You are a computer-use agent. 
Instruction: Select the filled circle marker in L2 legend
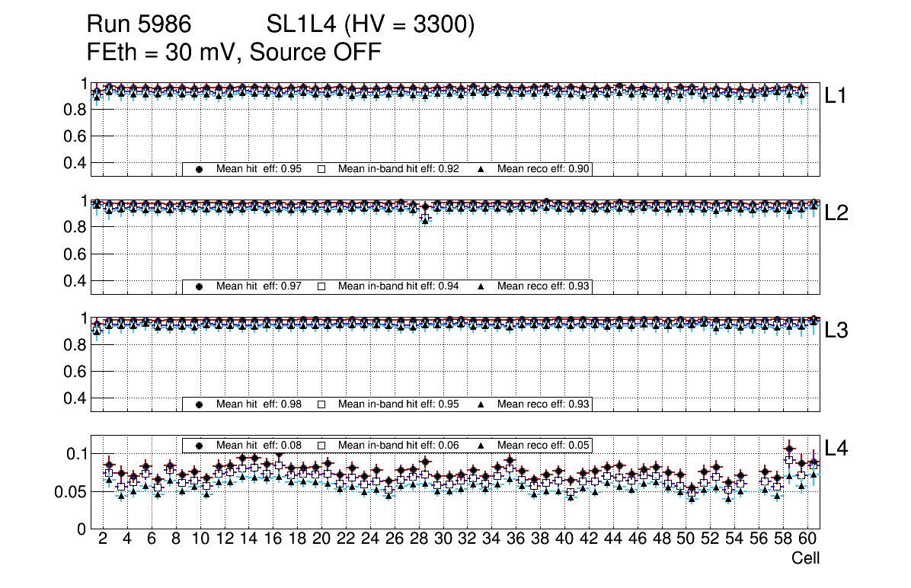click(200, 286)
